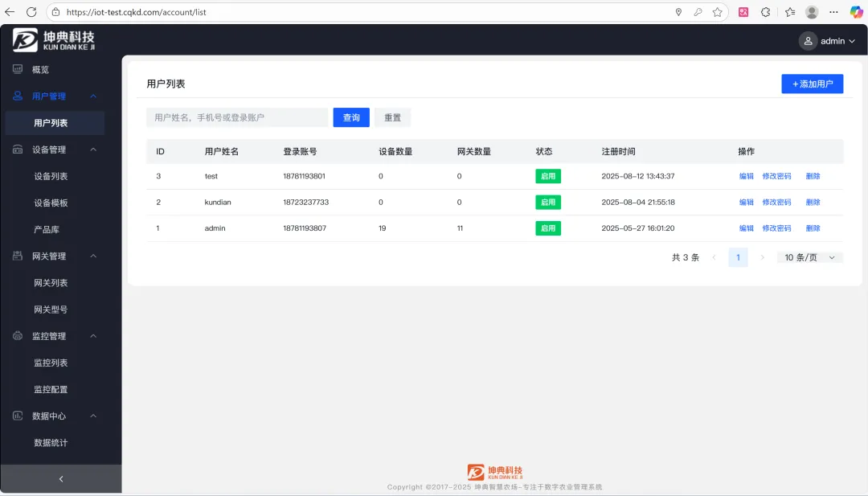The width and height of the screenshot is (868, 496).
Task: Click the 启用 status tag for test
Action: pos(548,176)
